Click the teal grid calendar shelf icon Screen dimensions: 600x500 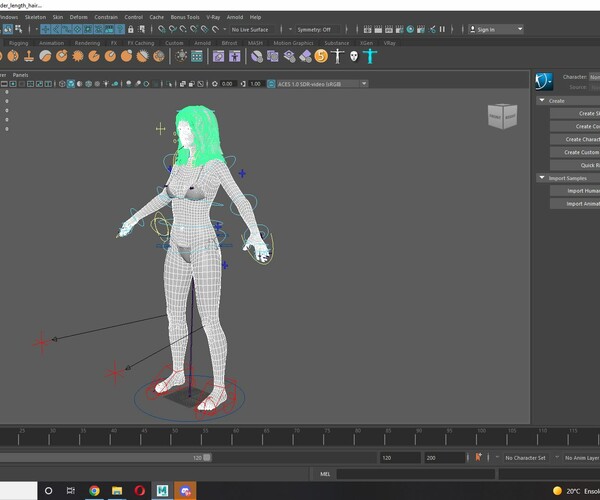(197, 56)
